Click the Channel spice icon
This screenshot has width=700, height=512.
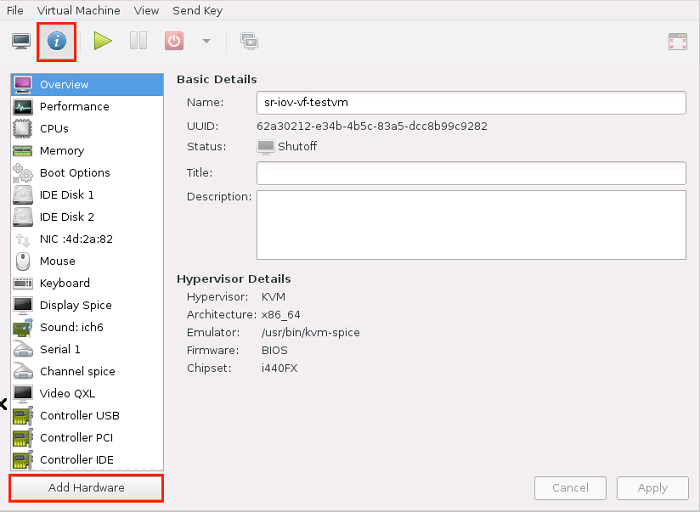pos(23,371)
